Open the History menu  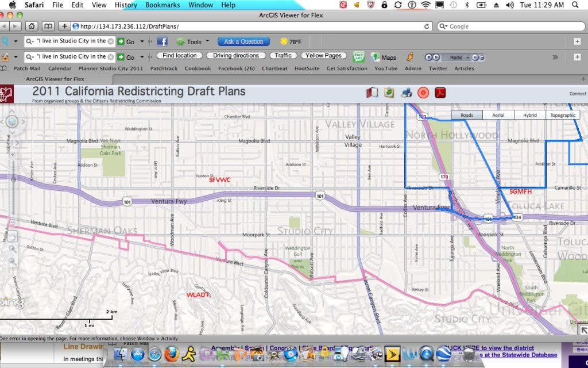coord(125,5)
